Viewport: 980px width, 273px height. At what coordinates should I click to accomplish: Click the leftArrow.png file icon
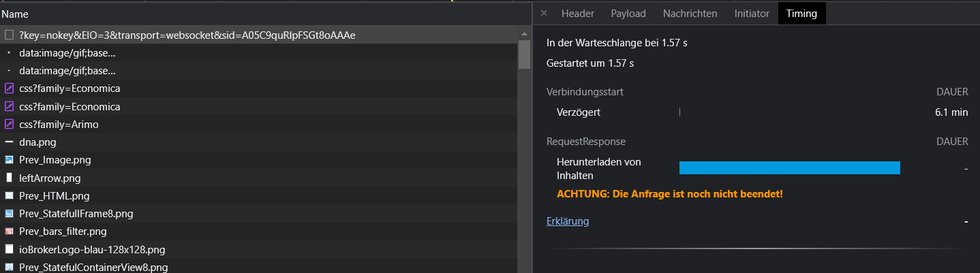tap(10, 178)
